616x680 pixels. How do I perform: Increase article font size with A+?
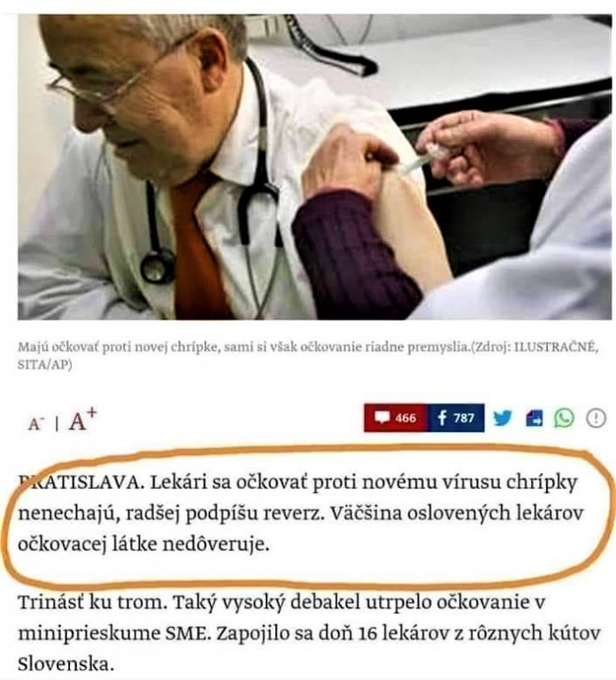[x=83, y=420]
